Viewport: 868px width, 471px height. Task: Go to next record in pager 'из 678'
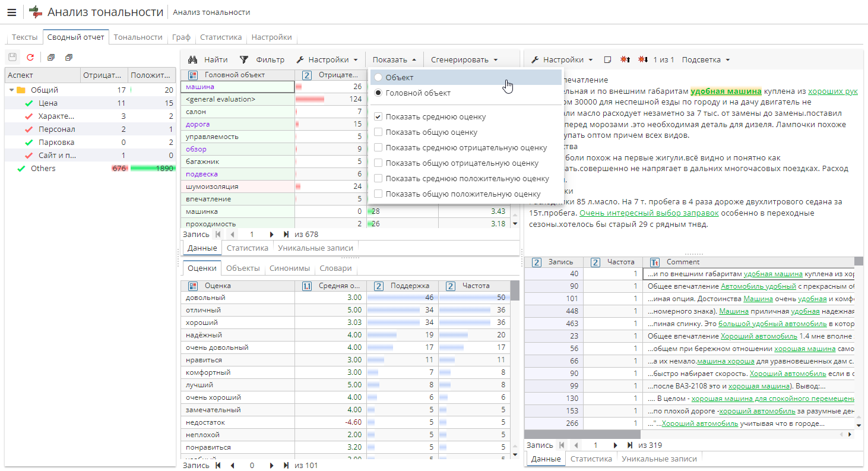point(272,234)
